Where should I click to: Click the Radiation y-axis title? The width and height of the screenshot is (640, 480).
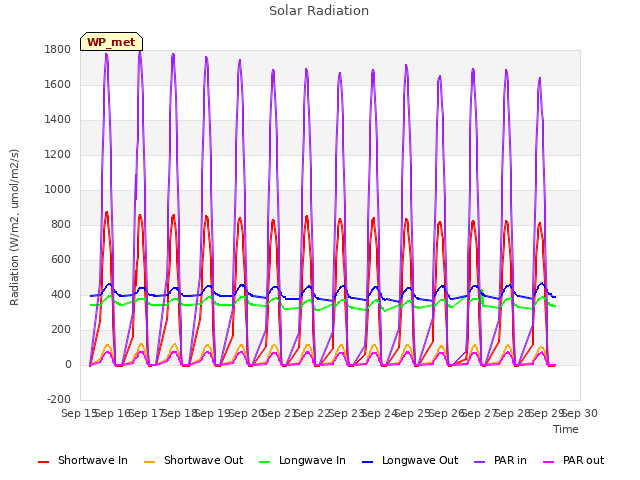click(14, 227)
